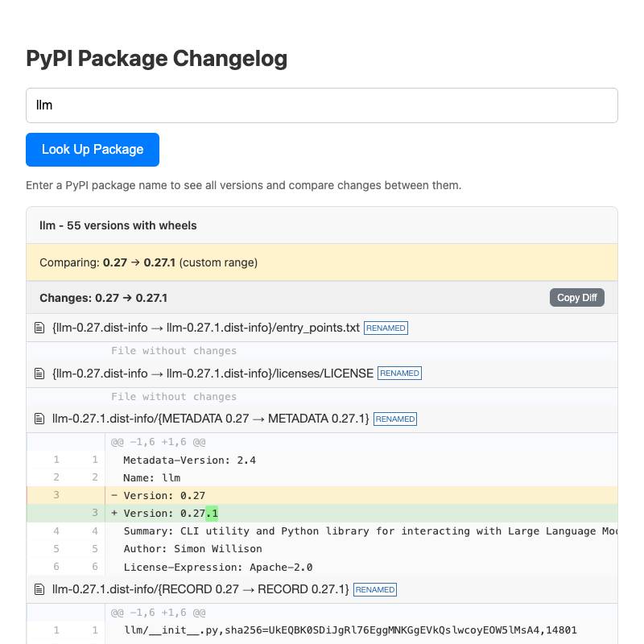The width and height of the screenshot is (644, 644).
Task: Click the file icon for the RECORD entry
Action: 39,589
